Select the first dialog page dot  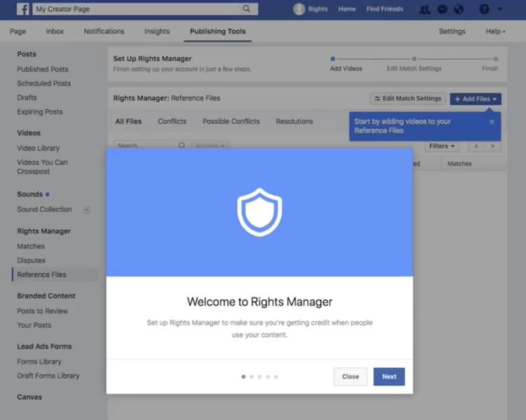(x=243, y=377)
